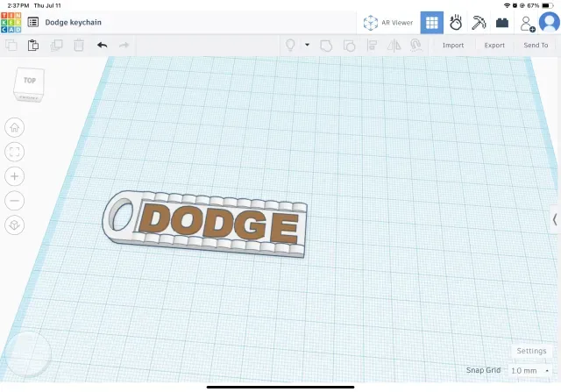This screenshot has width=561, height=392.
Task: Switch to 3D design grid view
Action: pyautogui.click(x=432, y=23)
